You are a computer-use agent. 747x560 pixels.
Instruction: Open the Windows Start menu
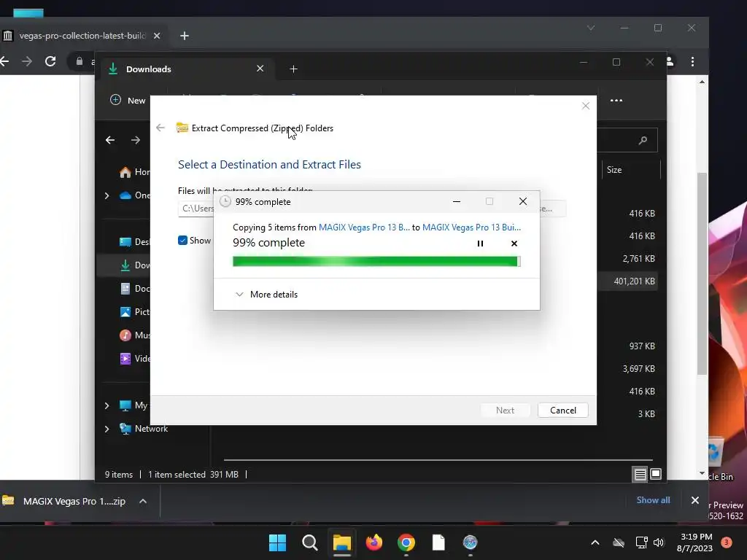click(x=277, y=542)
